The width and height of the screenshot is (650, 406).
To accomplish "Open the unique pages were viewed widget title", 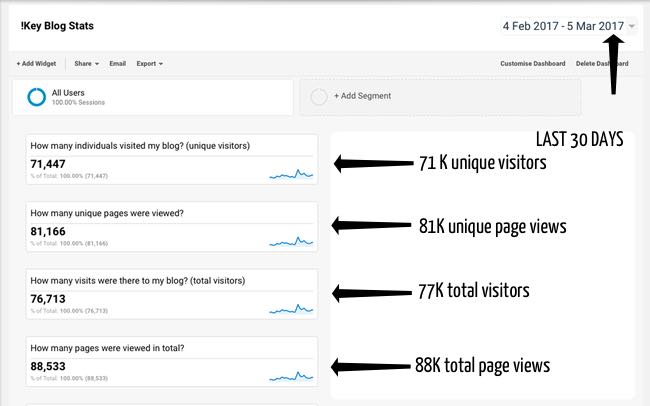I will tap(107, 213).
